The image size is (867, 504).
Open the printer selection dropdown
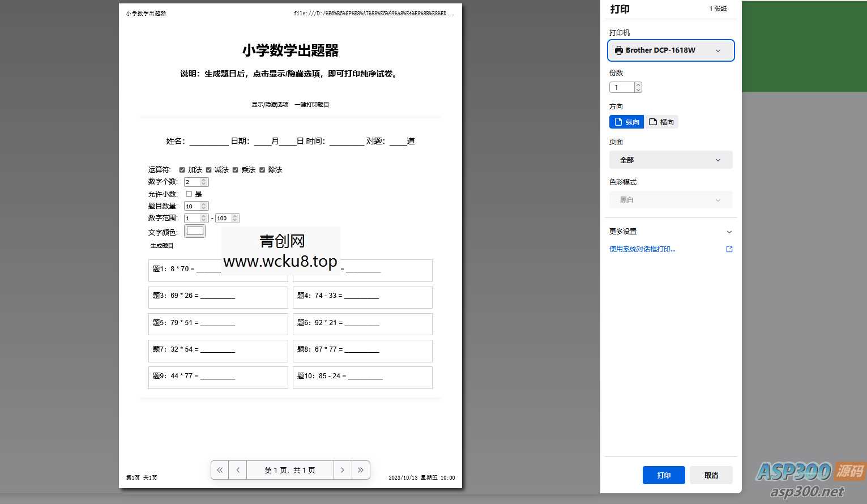[717, 50]
